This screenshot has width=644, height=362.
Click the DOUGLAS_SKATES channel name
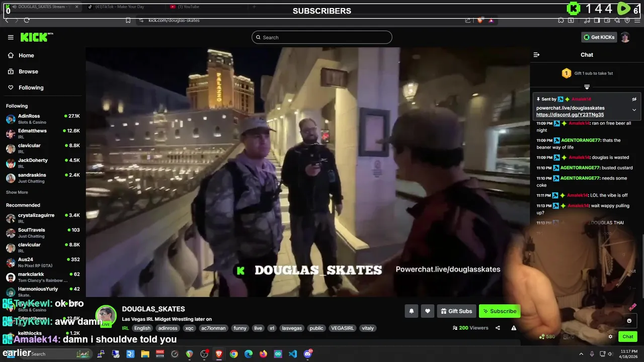coord(153,309)
